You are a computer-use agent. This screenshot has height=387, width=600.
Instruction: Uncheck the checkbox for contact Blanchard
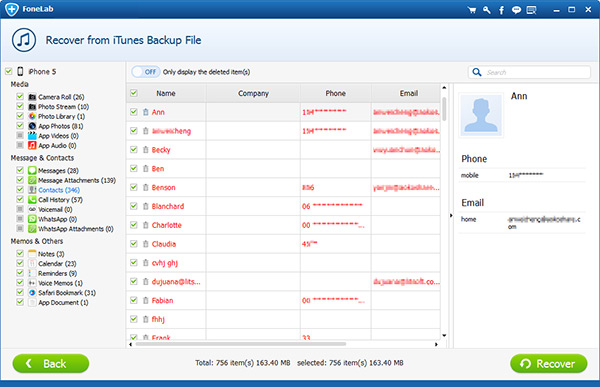(x=134, y=206)
